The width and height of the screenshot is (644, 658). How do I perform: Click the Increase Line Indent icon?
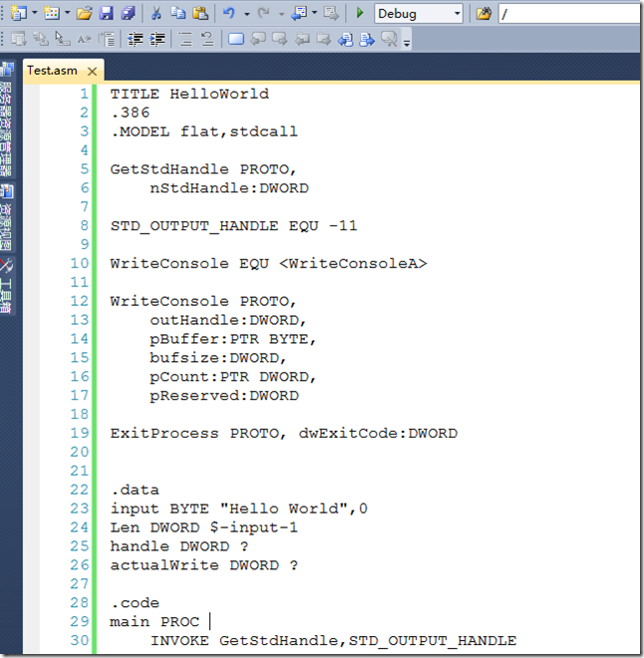[158, 39]
